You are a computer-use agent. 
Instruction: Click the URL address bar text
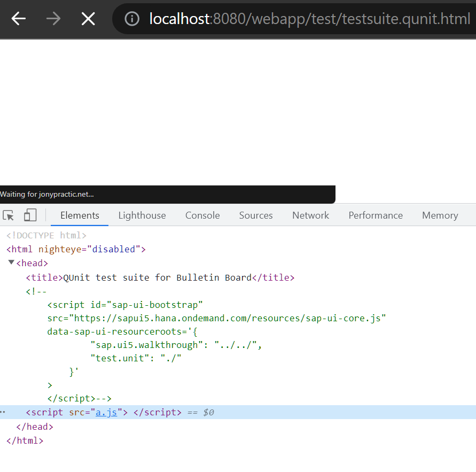click(x=310, y=19)
